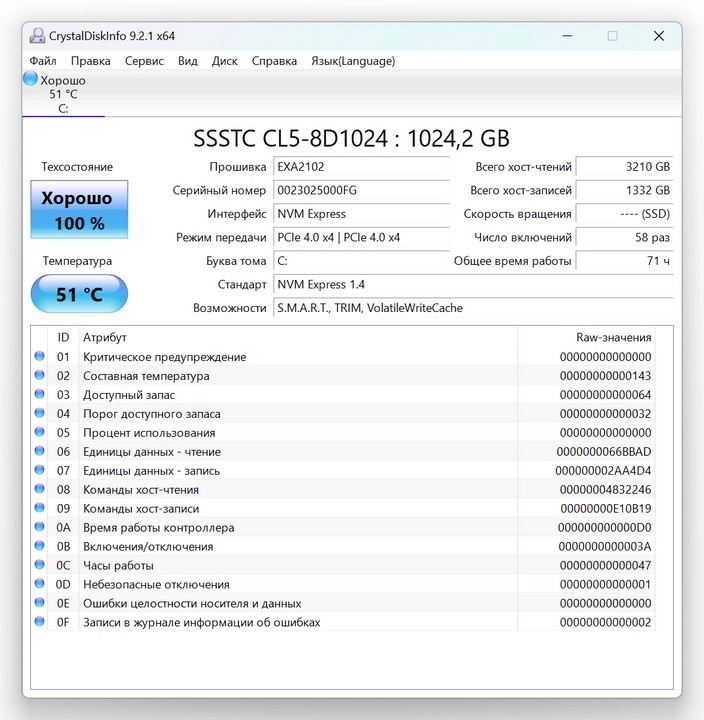Open the Справка menu
The height and width of the screenshot is (720, 704).
point(274,61)
